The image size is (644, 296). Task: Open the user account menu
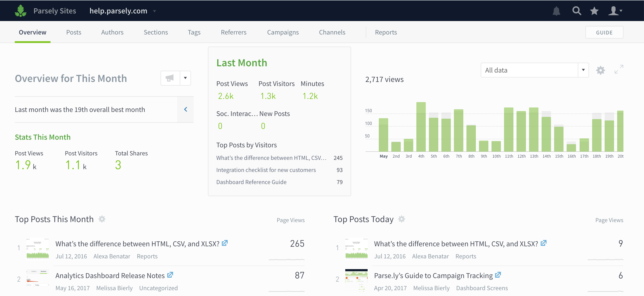(615, 11)
